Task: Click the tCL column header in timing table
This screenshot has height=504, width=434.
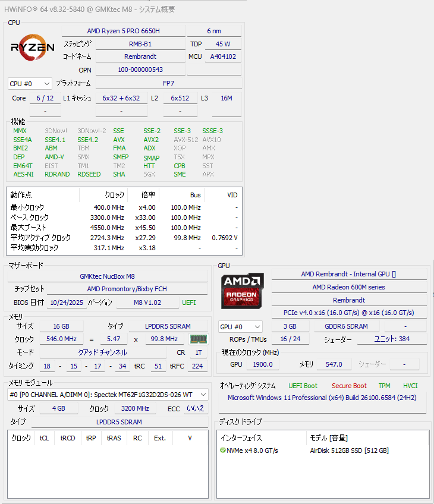Action: (x=44, y=437)
